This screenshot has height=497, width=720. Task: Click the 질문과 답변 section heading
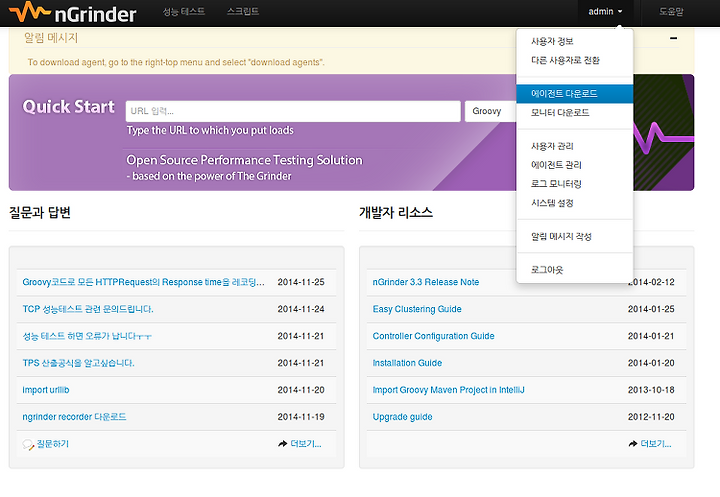(40, 213)
